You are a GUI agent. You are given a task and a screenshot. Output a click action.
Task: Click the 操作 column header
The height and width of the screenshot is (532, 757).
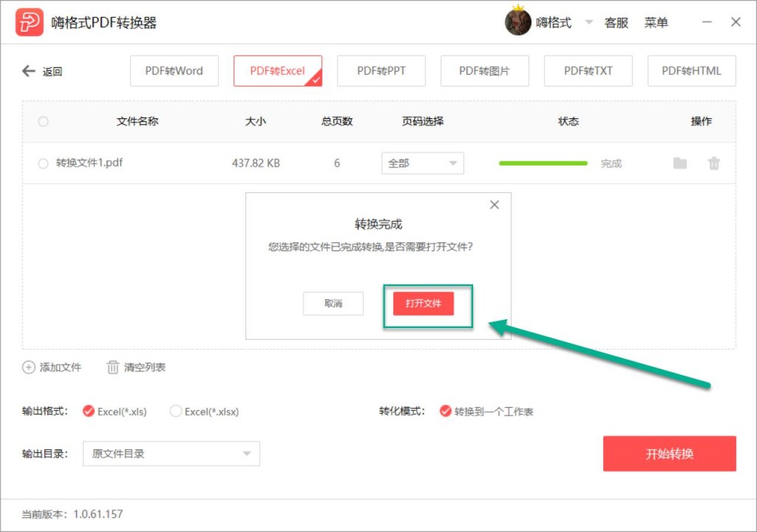click(x=701, y=121)
